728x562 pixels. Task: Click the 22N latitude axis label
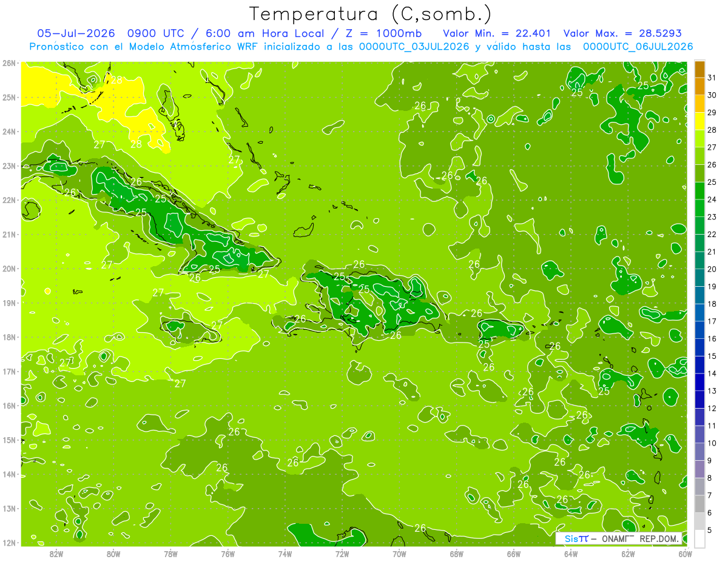coord(8,200)
